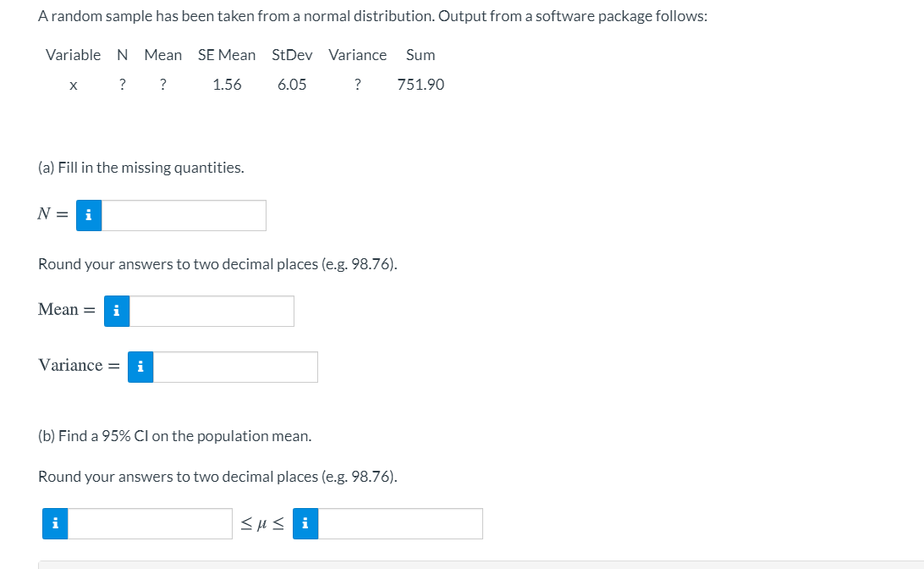Select the StDev value 6.05
This screenshot has height=569, width=924.
pos(292,84)
